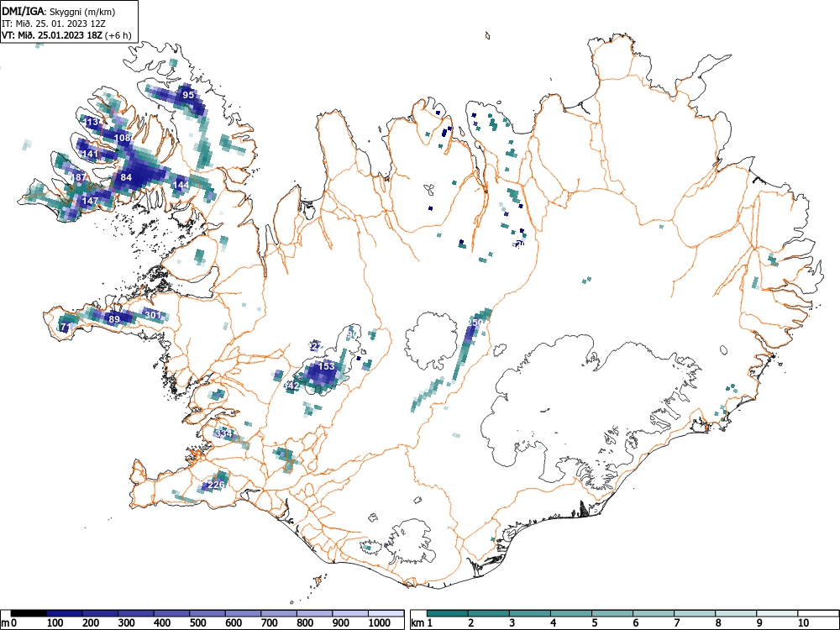This screenshot has height=630, width=840.
Task: Click the 2 label in the kilometer legend
Action: point(471,623)
